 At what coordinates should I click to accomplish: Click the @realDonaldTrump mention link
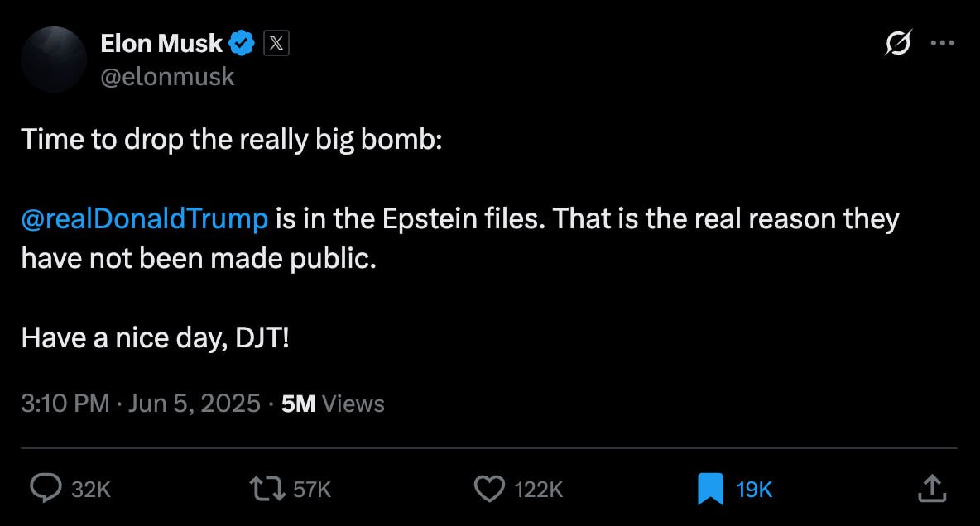pos(145,219)
